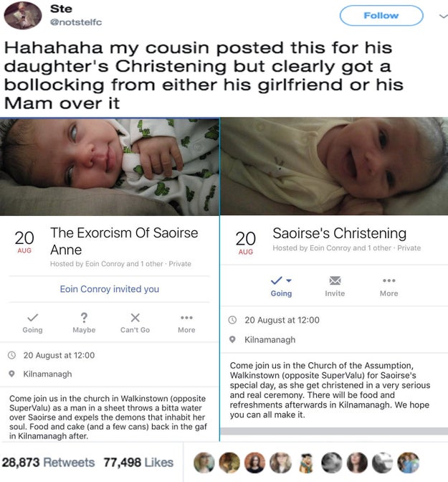Click the Kilnamanagh location pin on Christening event

(x=232, y=339)
